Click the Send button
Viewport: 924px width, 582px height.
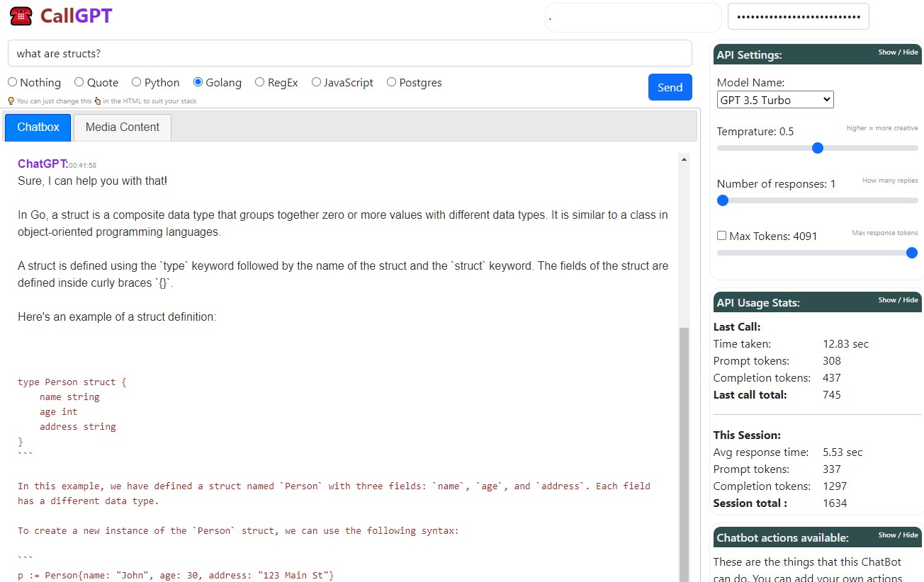pos(670,87)
